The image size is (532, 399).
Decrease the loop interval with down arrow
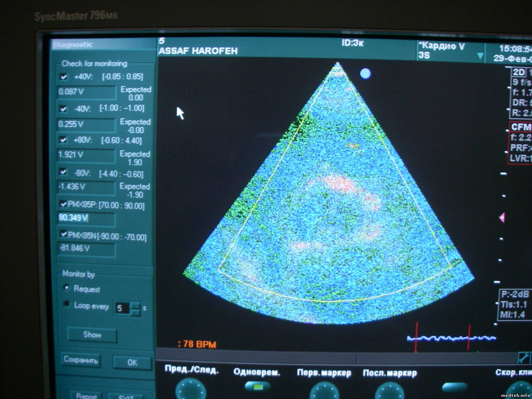[135, 312]
